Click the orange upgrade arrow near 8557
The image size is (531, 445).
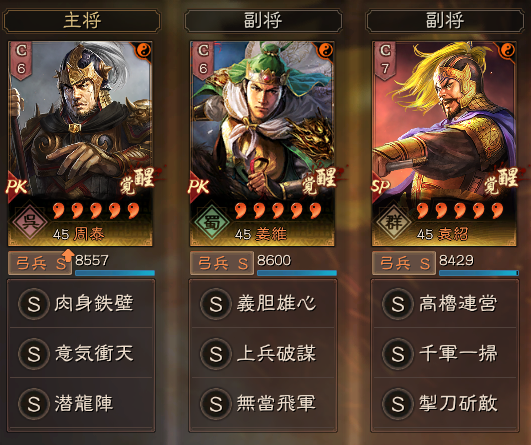point(68,255)
